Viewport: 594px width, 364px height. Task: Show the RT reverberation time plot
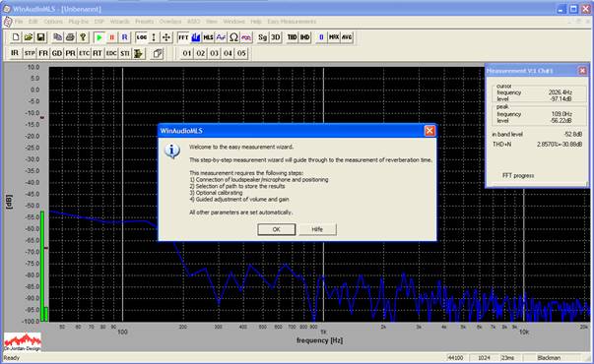point(98,53)
